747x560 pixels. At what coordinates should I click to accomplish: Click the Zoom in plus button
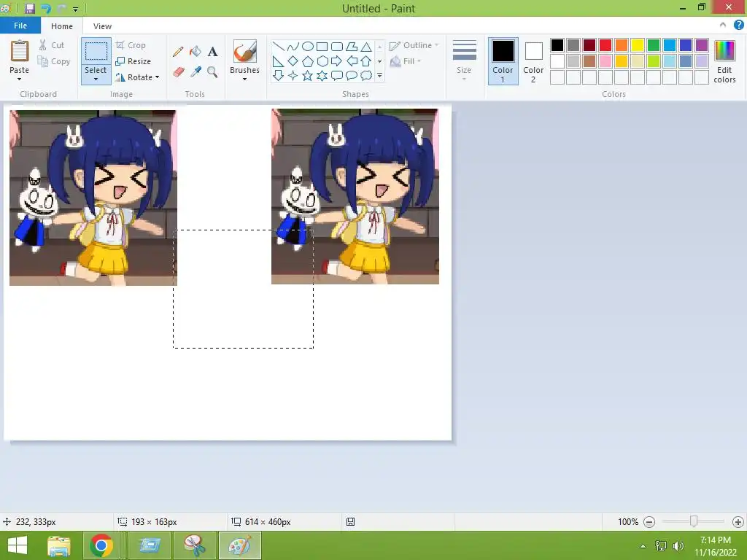pos(738,522)
